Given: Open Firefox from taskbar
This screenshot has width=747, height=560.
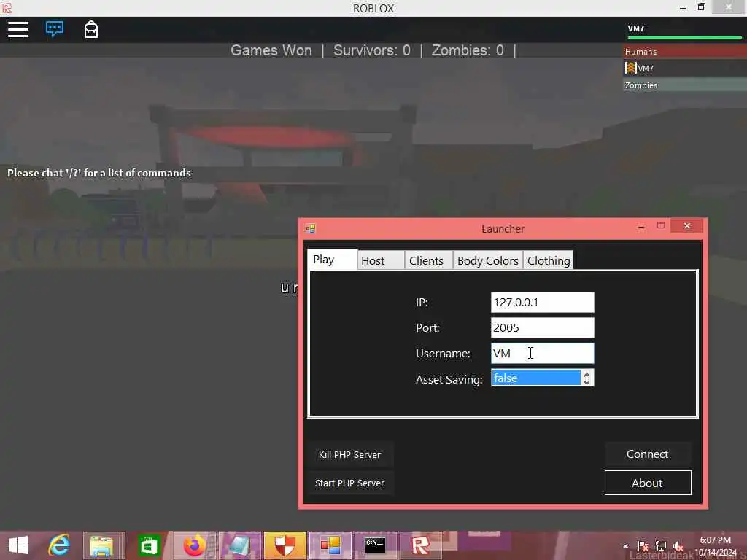Looking at the screenshot, I should tap(194, 545).
